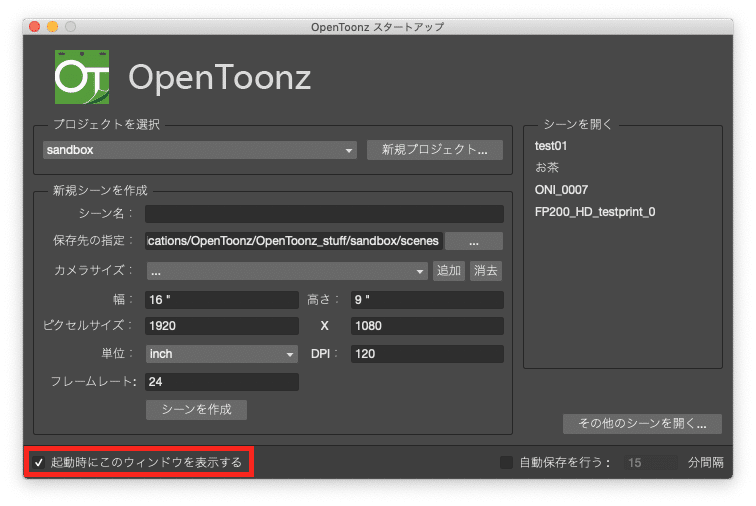Open the 単位 inch dropdown
756x506 pixels.
tap(222, 354)
